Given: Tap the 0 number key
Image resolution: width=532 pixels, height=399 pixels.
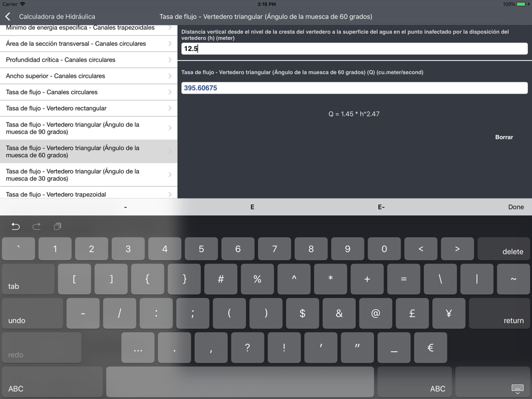Looking at the screenshot, I should pyautogui.click(x=384, y=248).
